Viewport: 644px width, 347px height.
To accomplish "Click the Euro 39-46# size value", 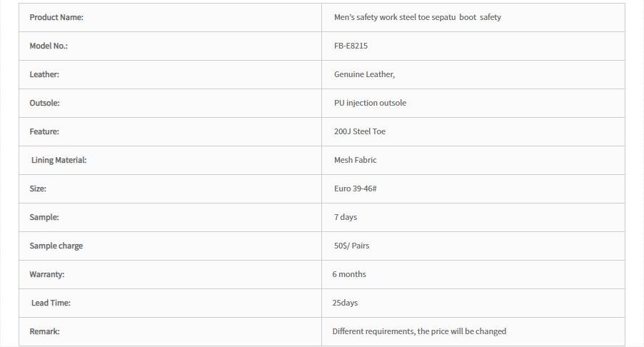I will 356,188.
